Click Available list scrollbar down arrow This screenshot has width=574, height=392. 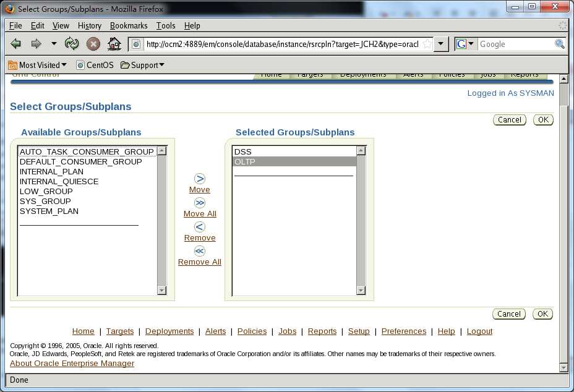point(162,291)
